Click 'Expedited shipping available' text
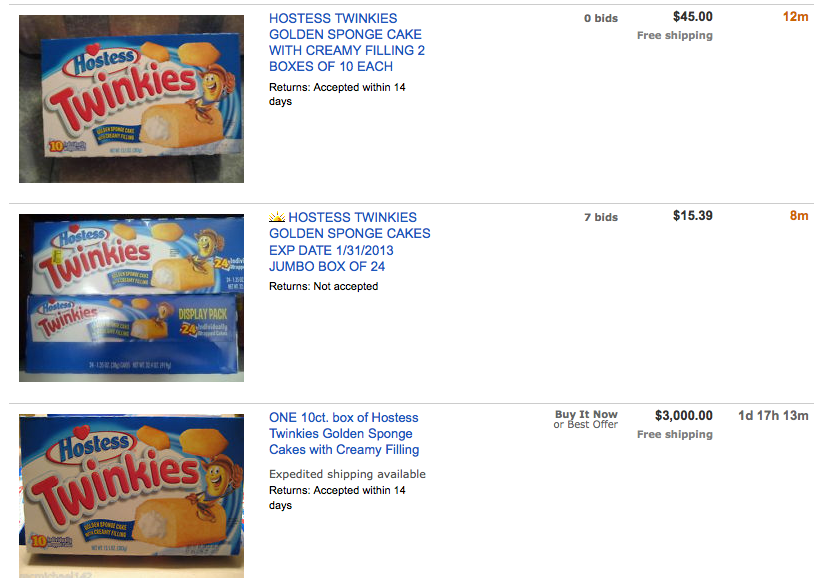Image resolution: width=824 pixels, height=578 pixels. [x=347, y=474]
